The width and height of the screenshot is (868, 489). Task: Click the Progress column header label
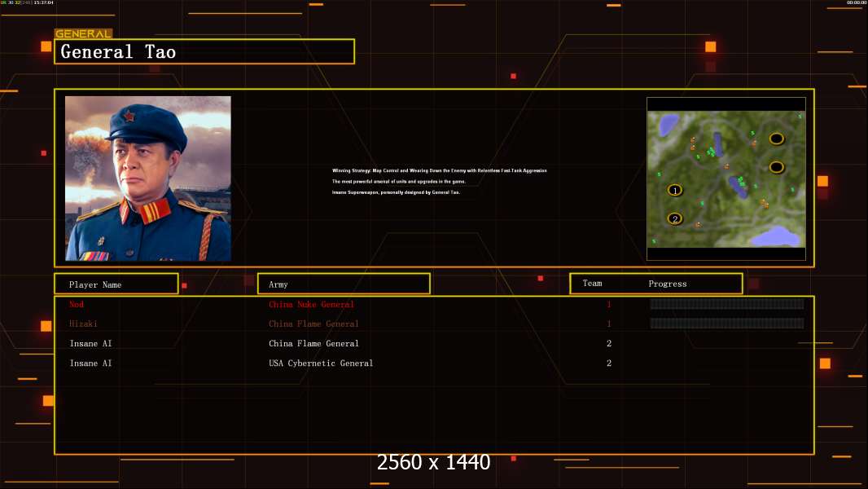(667, 284)
